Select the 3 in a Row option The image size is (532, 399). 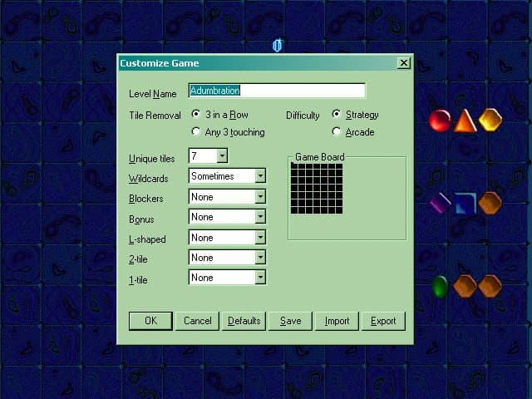196,115
